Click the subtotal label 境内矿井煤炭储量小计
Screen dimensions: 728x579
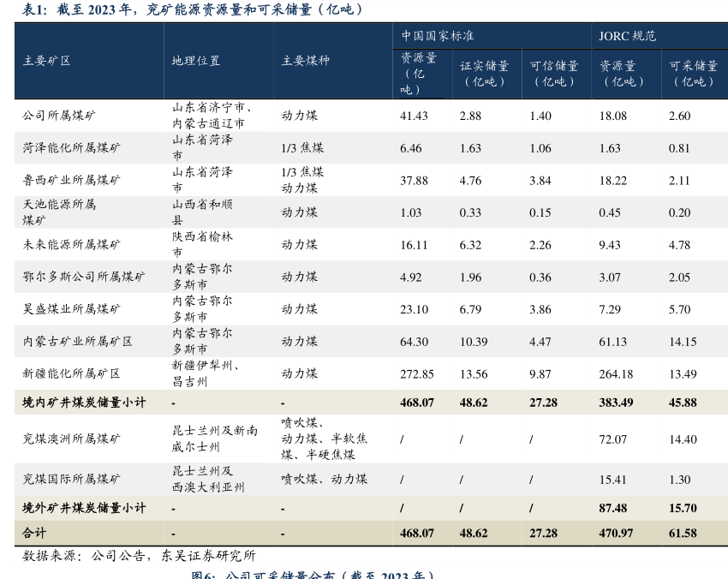click(84, 402)
